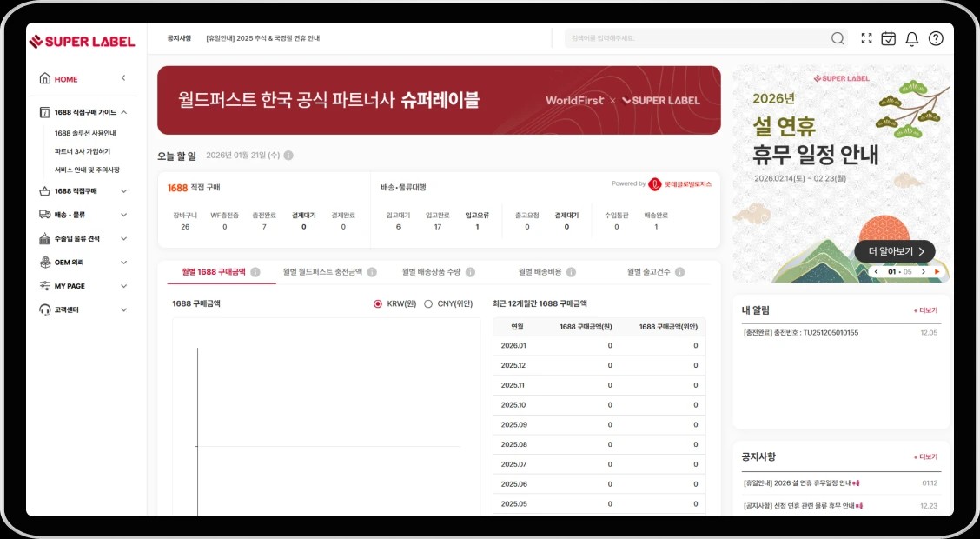Click the notification bell icon

[911, 38]
